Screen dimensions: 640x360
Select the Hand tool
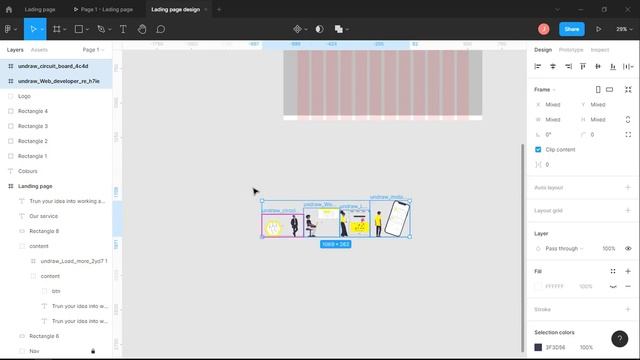point(142,29)
